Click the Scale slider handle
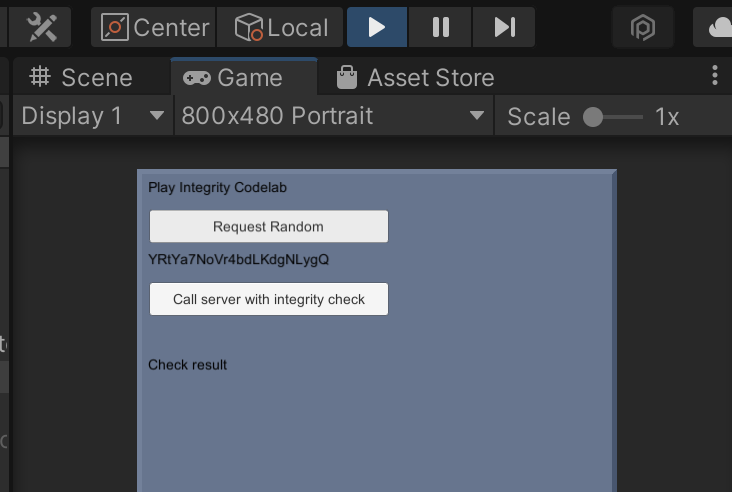The image size is (732, 492). (x=593, y=117)
